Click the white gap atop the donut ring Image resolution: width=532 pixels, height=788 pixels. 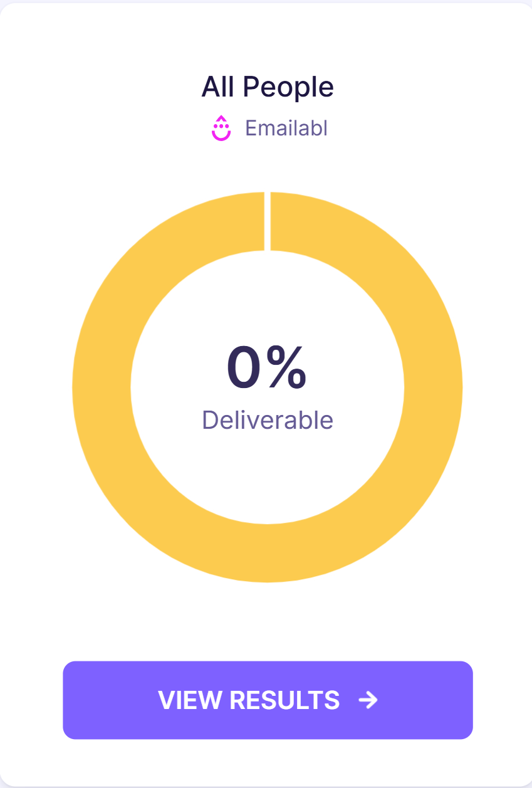tap(268, 221)
